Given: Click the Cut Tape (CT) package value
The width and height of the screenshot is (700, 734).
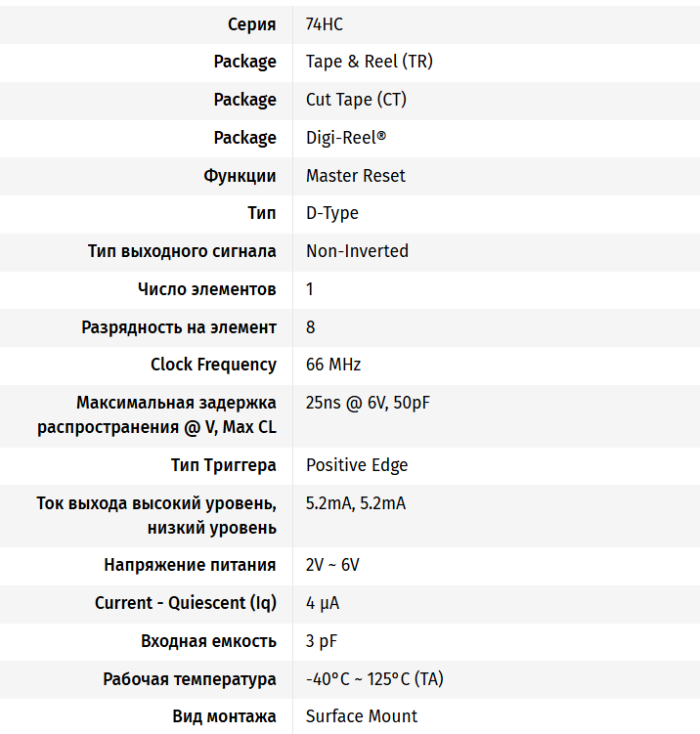Looking at the screenshot, I should coord(356,100).
